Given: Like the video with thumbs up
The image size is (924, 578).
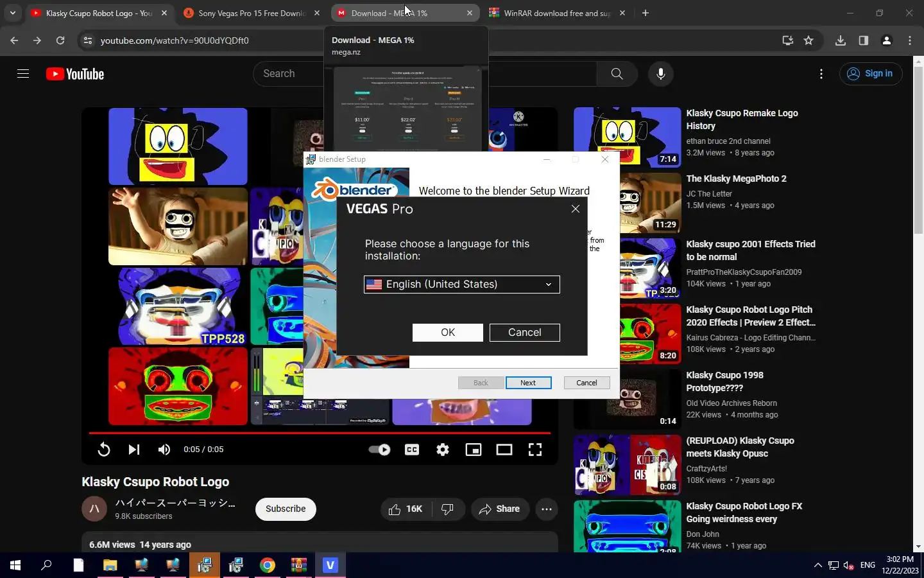Looking at the screenshot, I should click(x=406, y=509).
